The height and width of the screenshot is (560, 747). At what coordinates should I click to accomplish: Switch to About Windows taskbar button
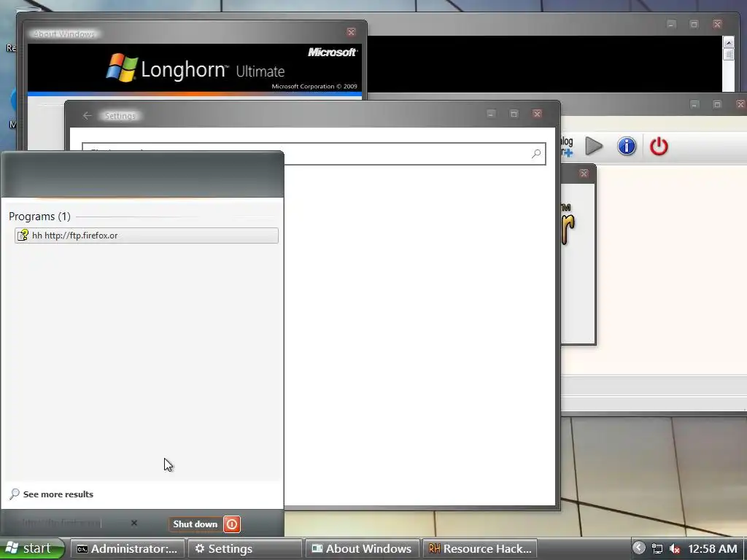362,548
